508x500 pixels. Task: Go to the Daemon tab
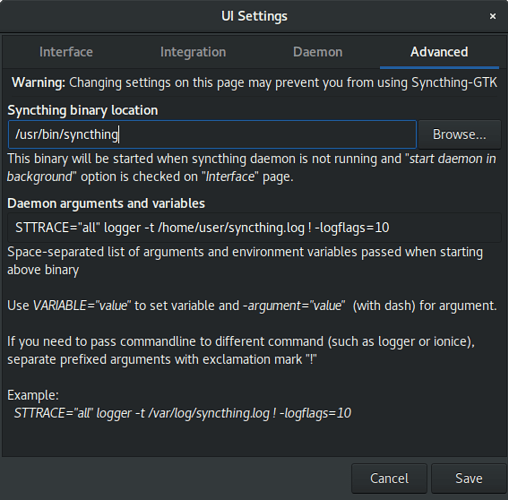coord(318,52)
